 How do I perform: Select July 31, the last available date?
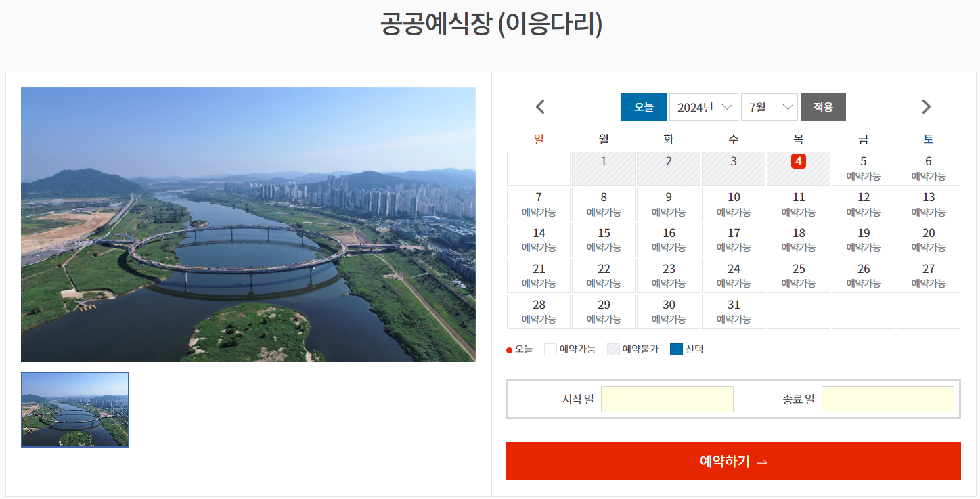733,311
